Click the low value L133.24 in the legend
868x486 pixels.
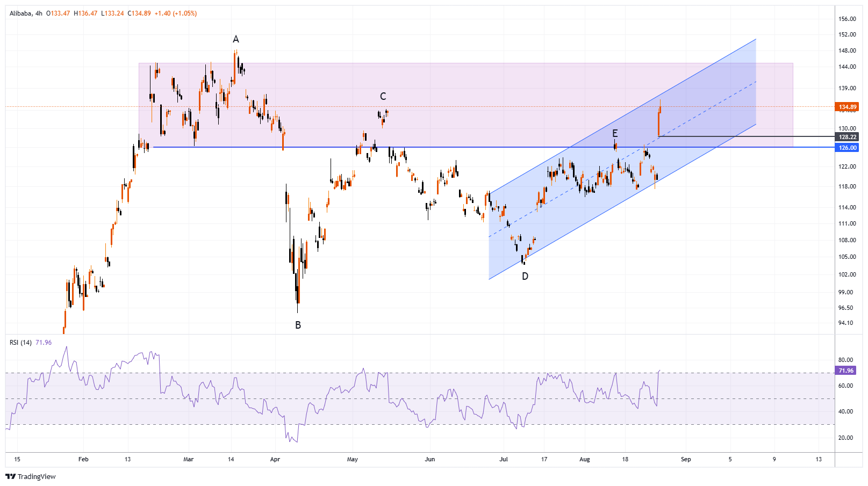point(112,13)
